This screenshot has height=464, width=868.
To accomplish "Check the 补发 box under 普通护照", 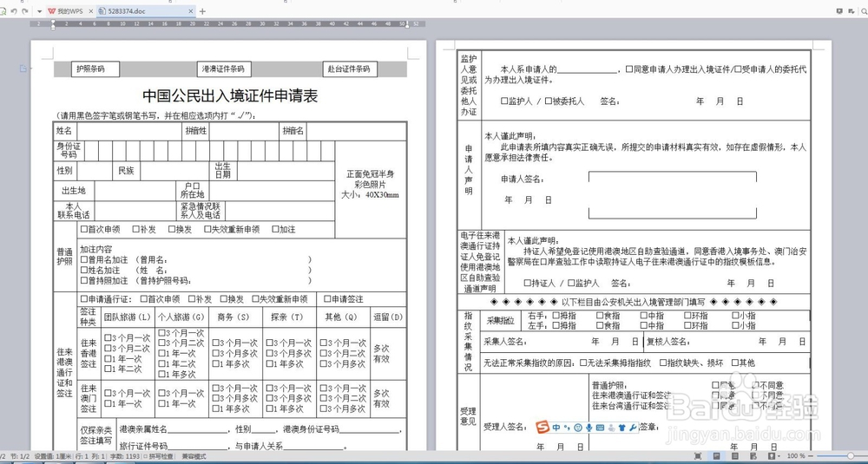I will pos(135,229).
